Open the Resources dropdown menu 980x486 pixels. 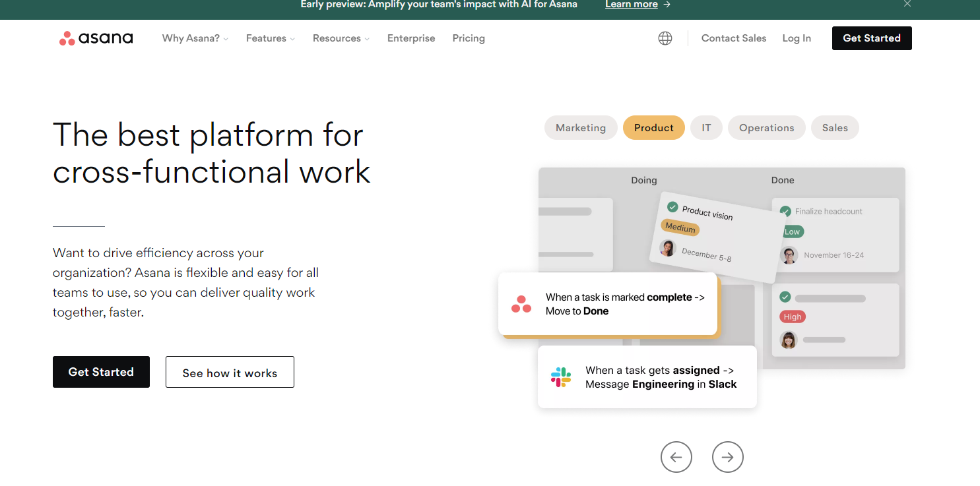(x=341, y=38)
